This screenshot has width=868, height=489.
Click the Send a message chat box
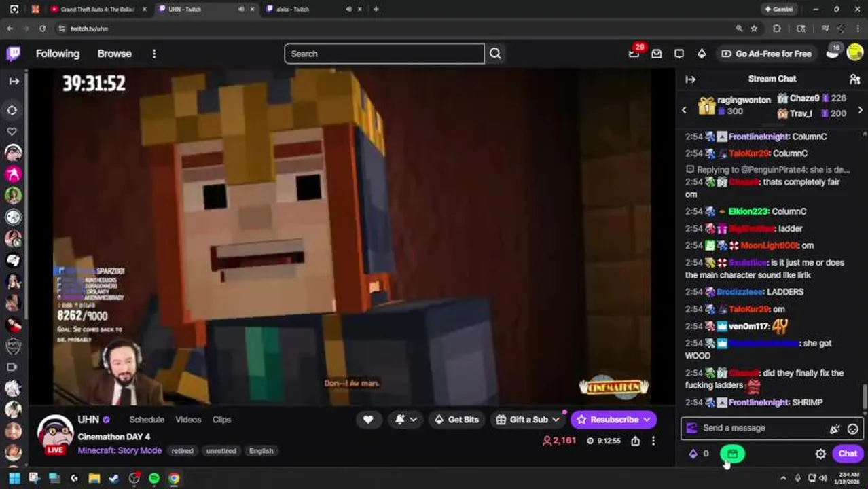(772, 428)
